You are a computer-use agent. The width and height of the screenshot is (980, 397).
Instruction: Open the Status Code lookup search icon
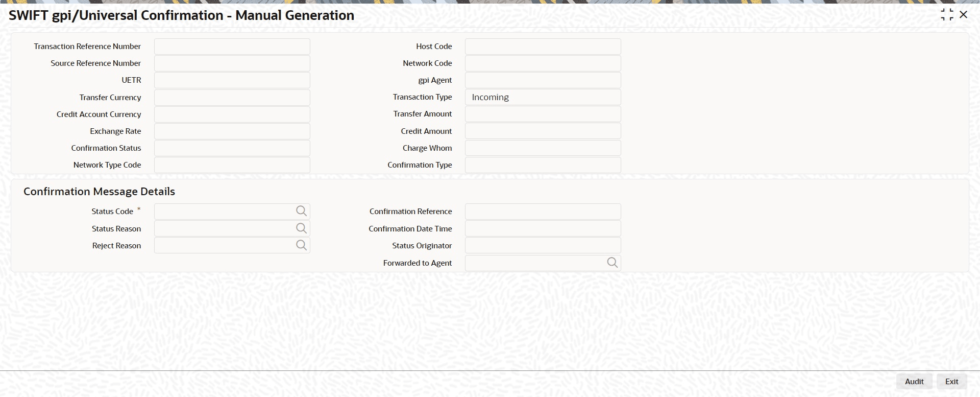pyautogui.click(x=301, y=211)
